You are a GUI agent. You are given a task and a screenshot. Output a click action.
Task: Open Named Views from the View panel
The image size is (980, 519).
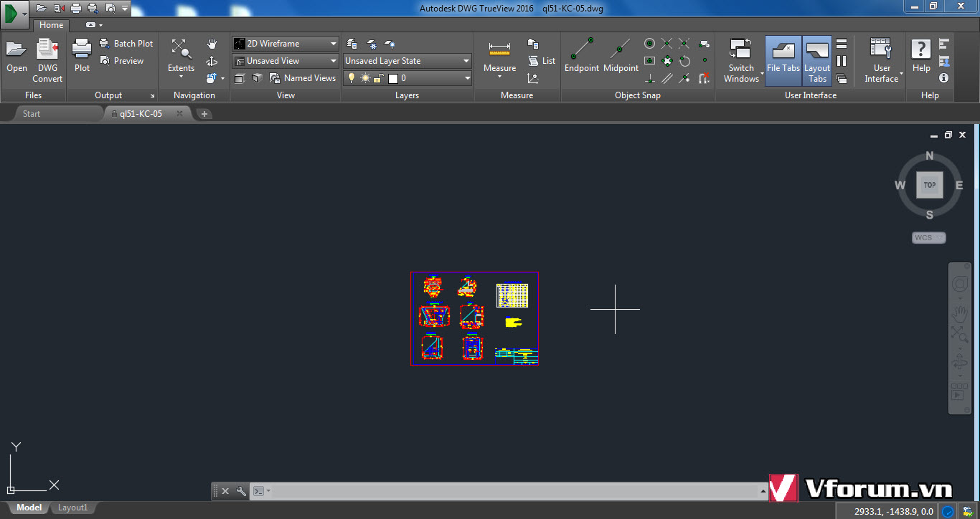[x=303, y=77]
